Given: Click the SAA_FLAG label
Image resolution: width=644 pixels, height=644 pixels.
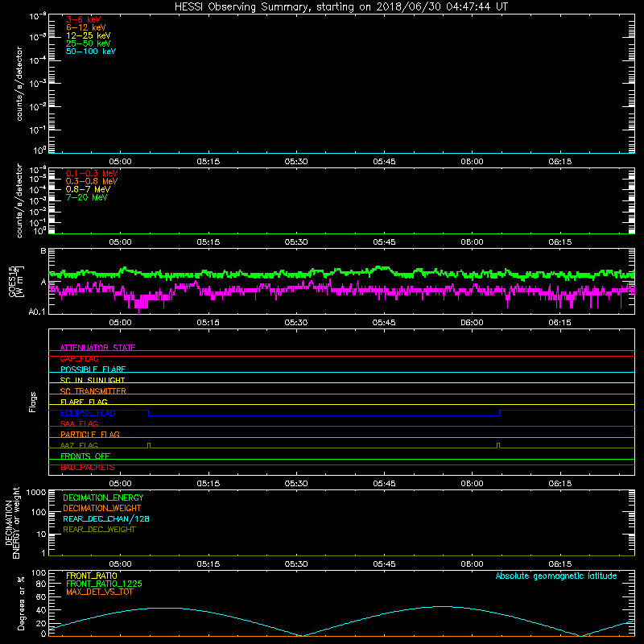Looking at the screenshot, I should (79, 423).
